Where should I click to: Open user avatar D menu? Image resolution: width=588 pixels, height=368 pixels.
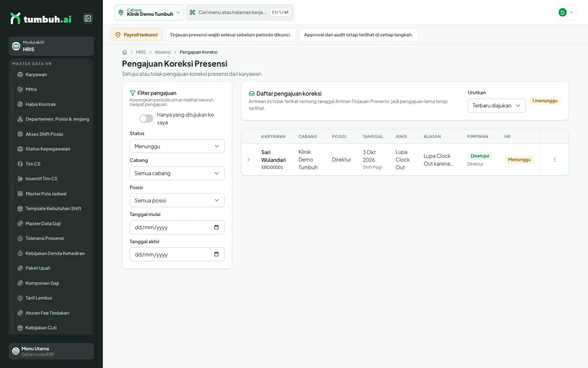coord(566,13)
